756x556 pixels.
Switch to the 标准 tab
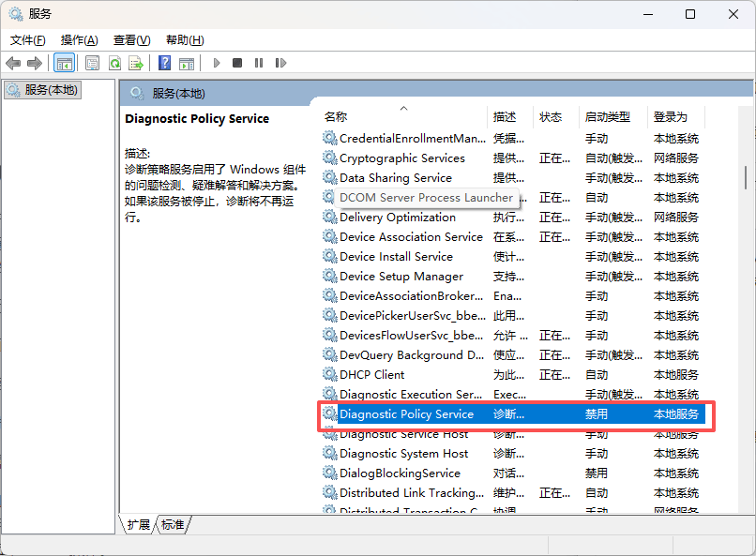(x=173, y=524)
